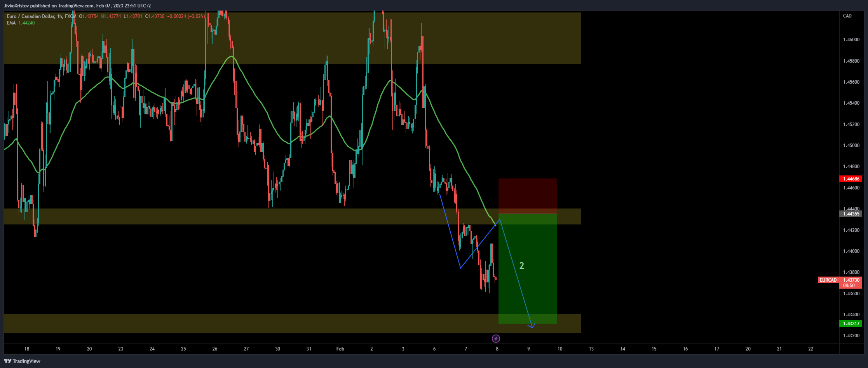868x368 pixels.
Task: Select the green profit zone of short position
Action: pos(528,268)
